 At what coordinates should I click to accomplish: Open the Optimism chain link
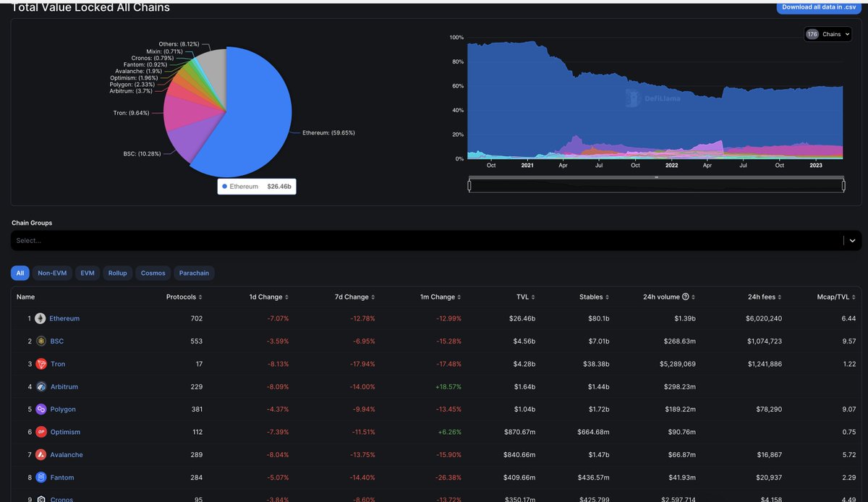(65, 432)
